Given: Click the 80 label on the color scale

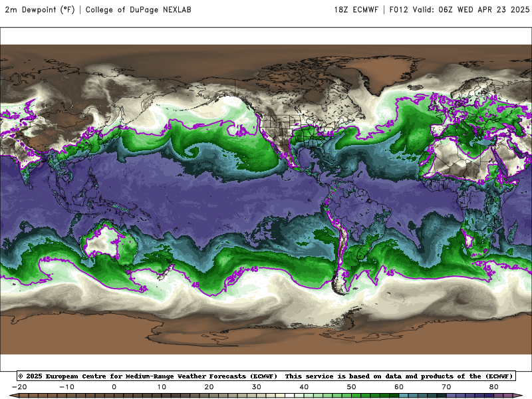Looking at the screenshot, I should 494,387.
